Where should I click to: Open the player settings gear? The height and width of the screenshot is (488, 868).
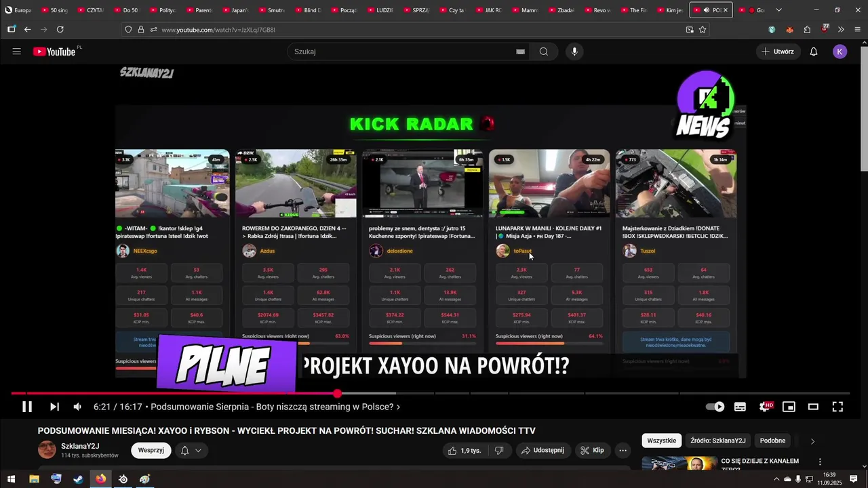tap(765, 407)
